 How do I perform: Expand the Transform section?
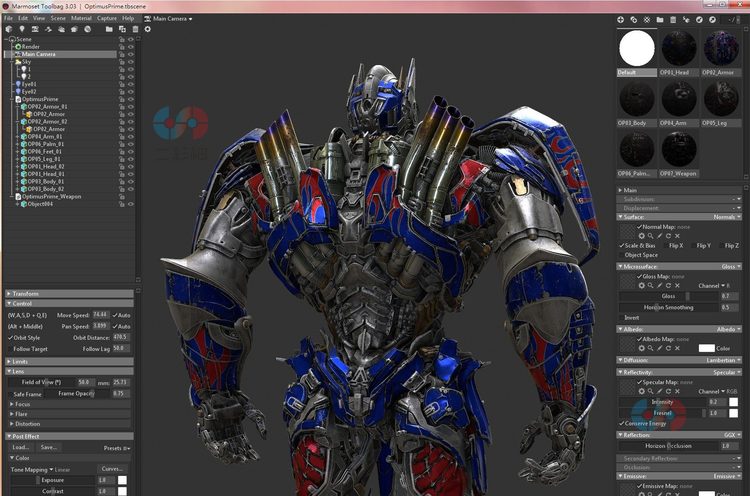point(70,294)
